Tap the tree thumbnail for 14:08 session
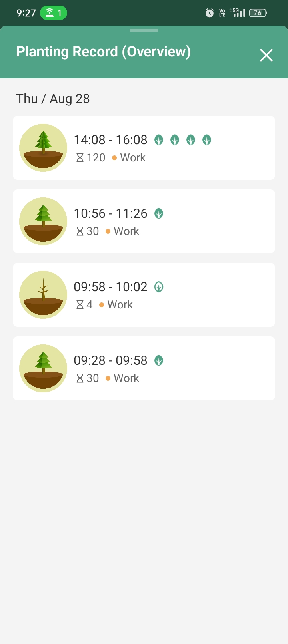The image size is (288, 644). pyautogui.click(x=43, y=148)
